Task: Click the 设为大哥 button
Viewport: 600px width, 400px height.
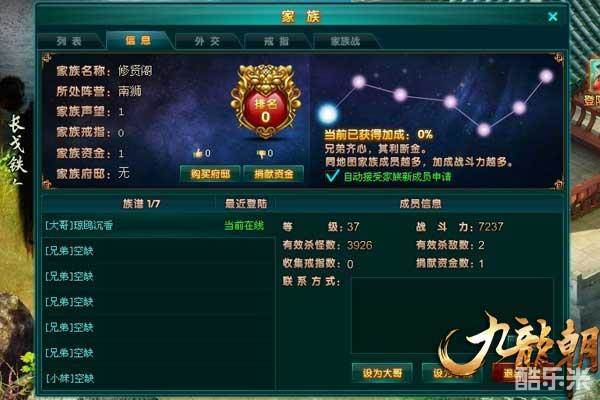Action: tap(382, 373)
